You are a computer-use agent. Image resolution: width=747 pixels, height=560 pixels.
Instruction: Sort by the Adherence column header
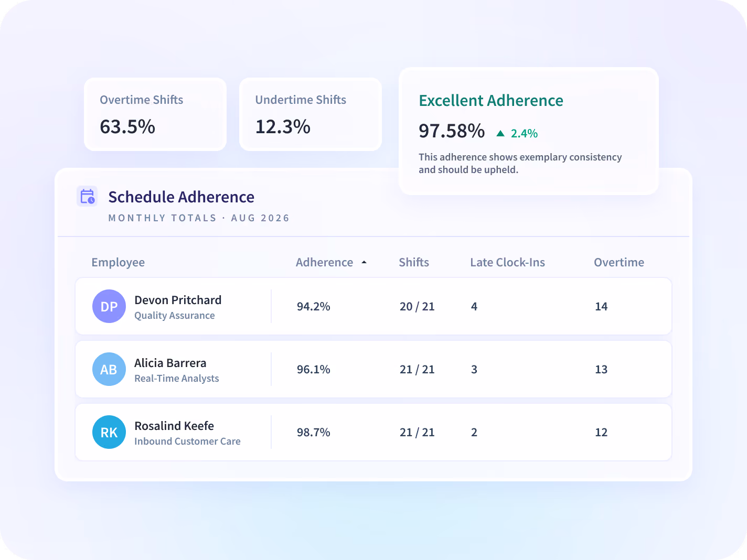click(324, 262)
